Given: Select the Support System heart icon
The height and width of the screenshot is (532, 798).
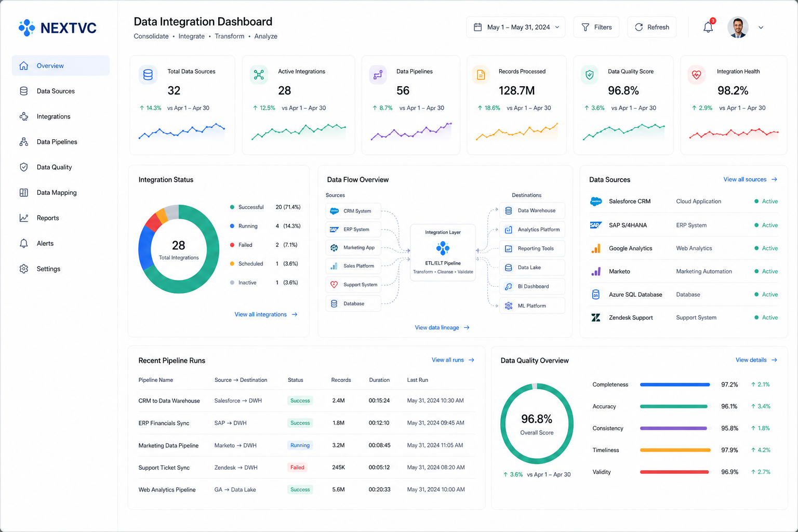Looking at the screenshot, I should [334, 285].
